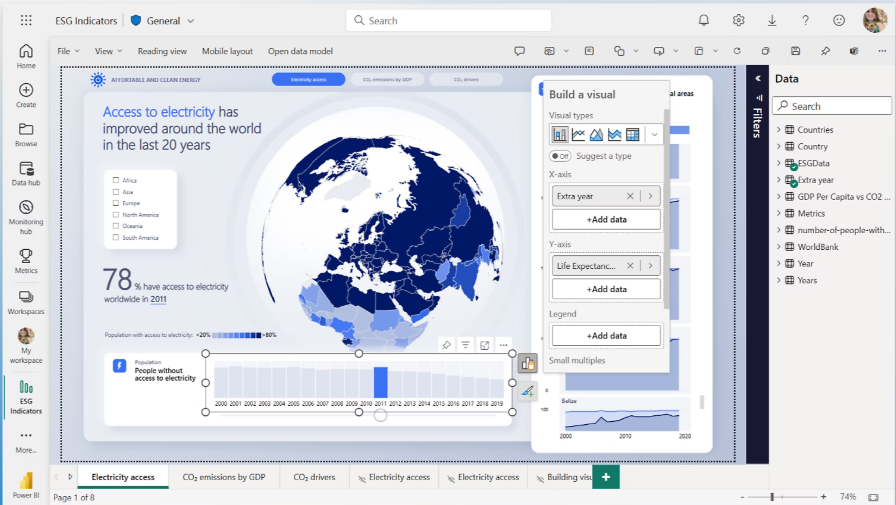The image size is (896, 505).
Task: Check the South America checkbox
Action: click(116, 237)
